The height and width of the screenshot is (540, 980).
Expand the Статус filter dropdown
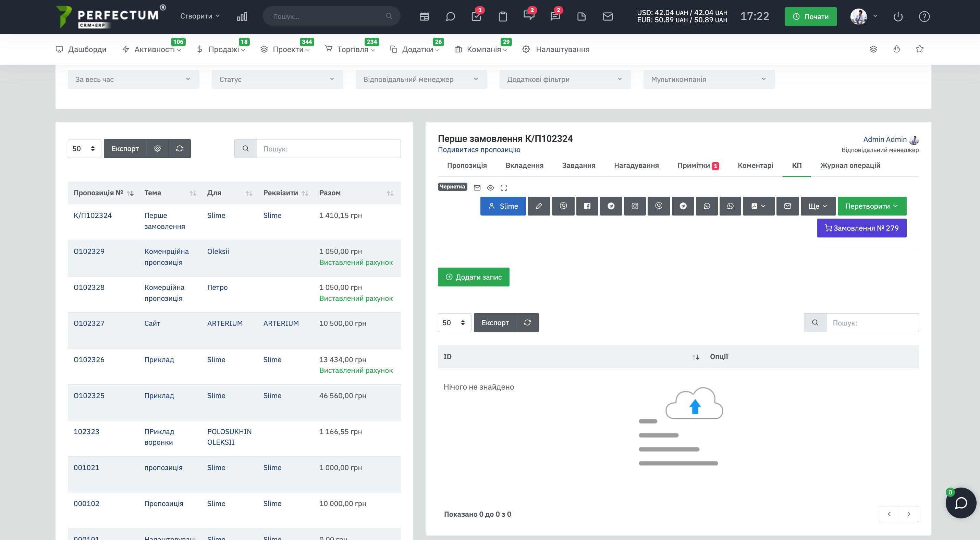(277, 79)
